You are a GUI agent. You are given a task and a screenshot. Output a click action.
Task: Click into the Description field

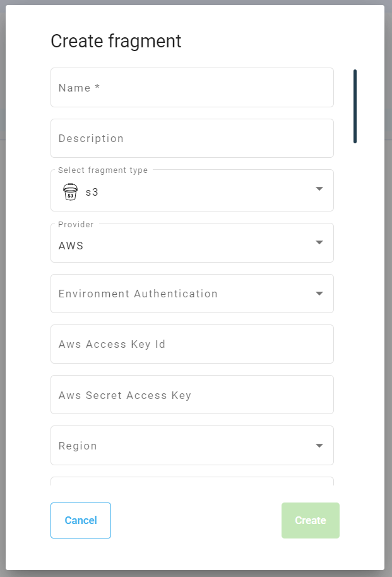coord(192,138)
